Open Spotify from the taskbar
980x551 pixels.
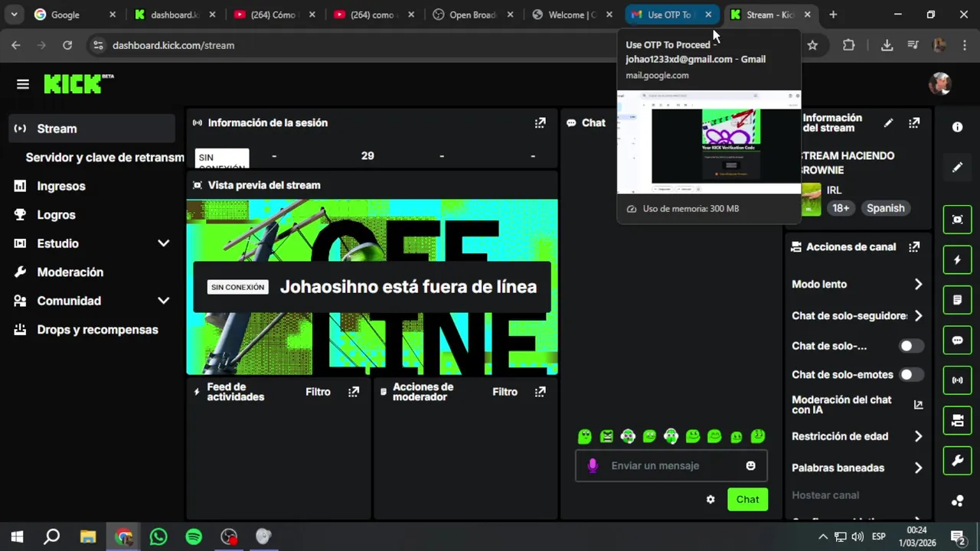click(194, 536)
